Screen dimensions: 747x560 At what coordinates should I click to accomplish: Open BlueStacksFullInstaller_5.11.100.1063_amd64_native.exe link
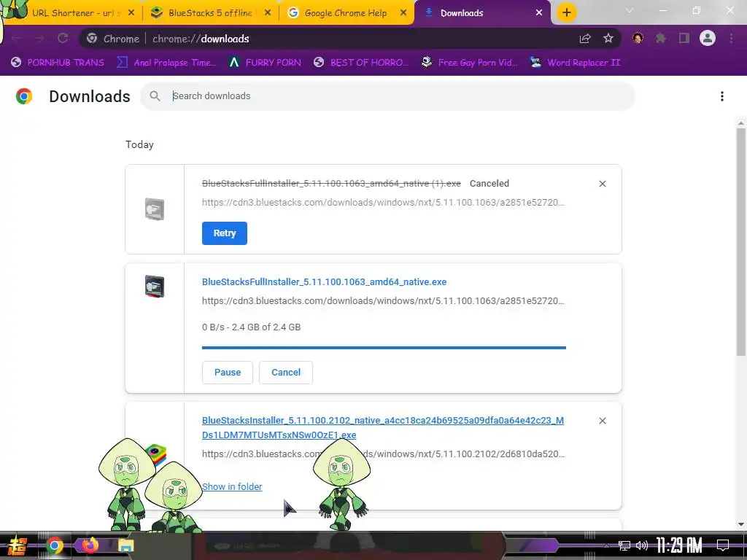pyautogui.click(x=324, y=282)
